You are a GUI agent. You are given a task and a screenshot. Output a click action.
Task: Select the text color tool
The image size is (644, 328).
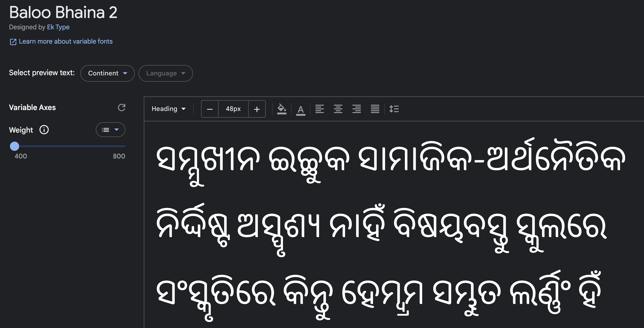[x=301, y=109]
